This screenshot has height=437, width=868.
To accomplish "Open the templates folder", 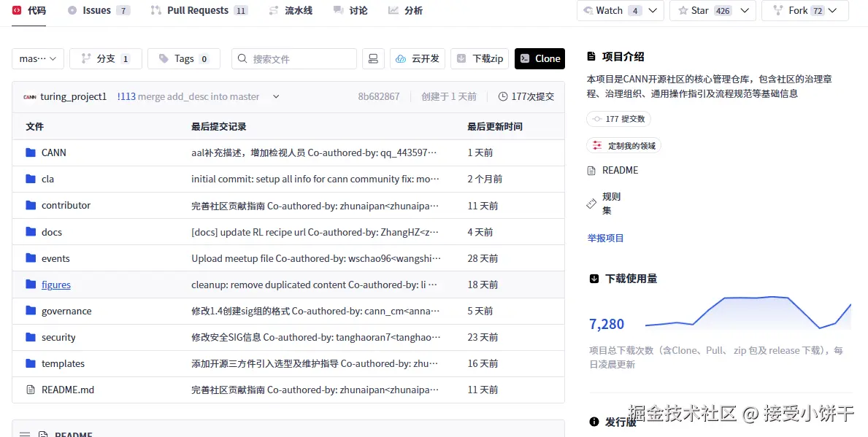I will [63, 363].
